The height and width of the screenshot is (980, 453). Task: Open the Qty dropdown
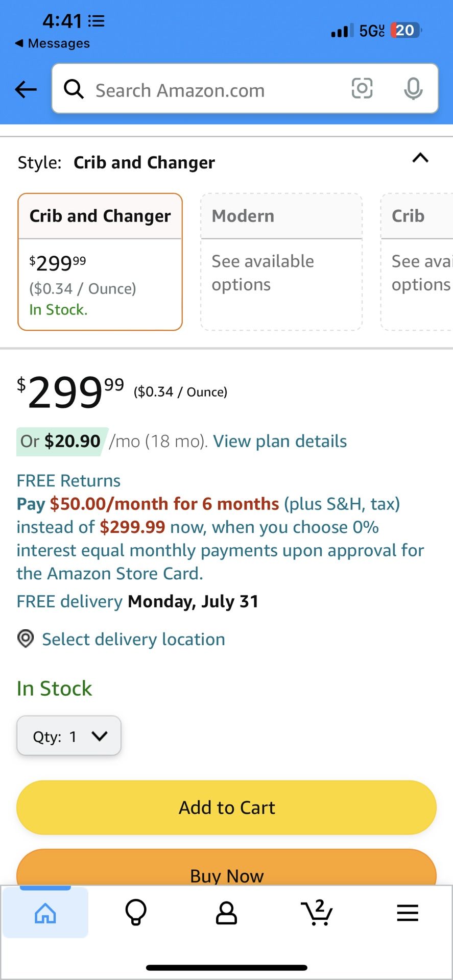(x=69, y=736)
